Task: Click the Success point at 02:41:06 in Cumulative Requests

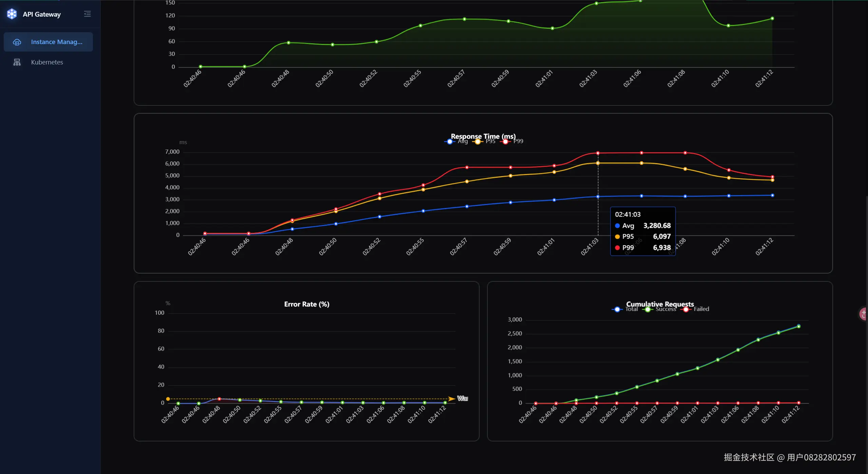Action: [x=738, y=350]
